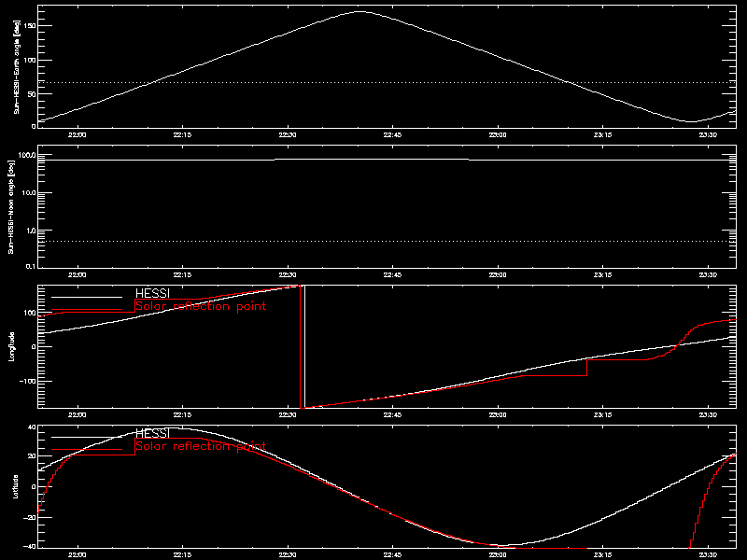
Task: Click '23:00' time label under Sun-HESSI-Noon plot
Action: 498,274
